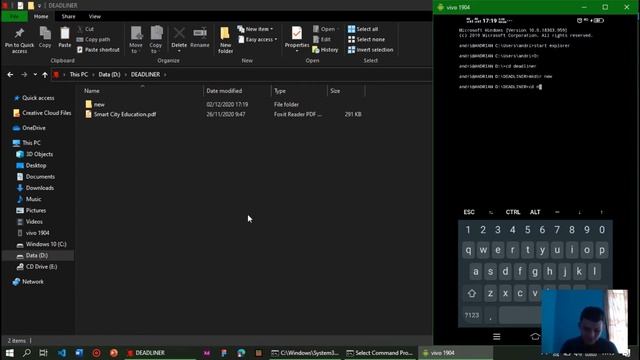Click Select all in Select group
This screenshot has width=640, height=360.
pos(363,29)
